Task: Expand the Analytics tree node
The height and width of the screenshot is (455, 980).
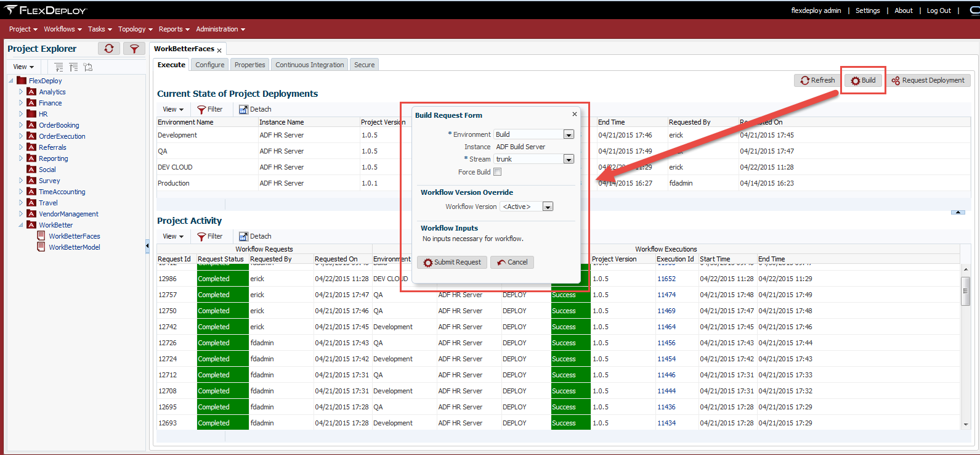Action: coord(20,92)
